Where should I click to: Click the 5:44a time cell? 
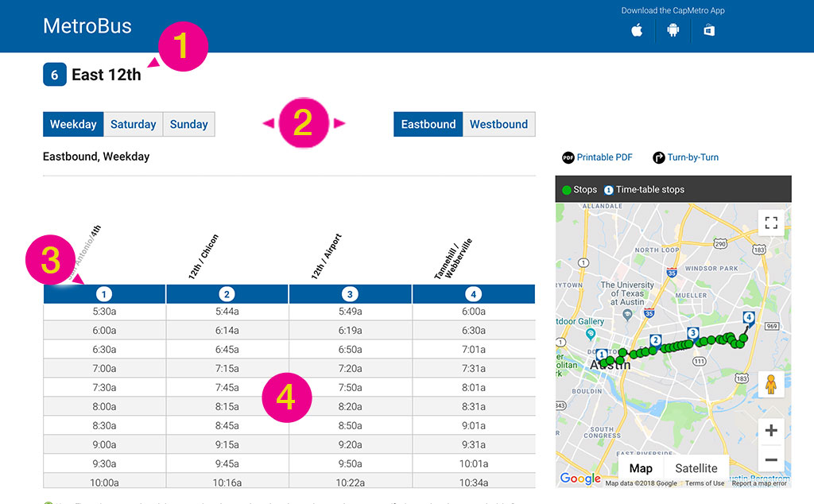(227, 312)
